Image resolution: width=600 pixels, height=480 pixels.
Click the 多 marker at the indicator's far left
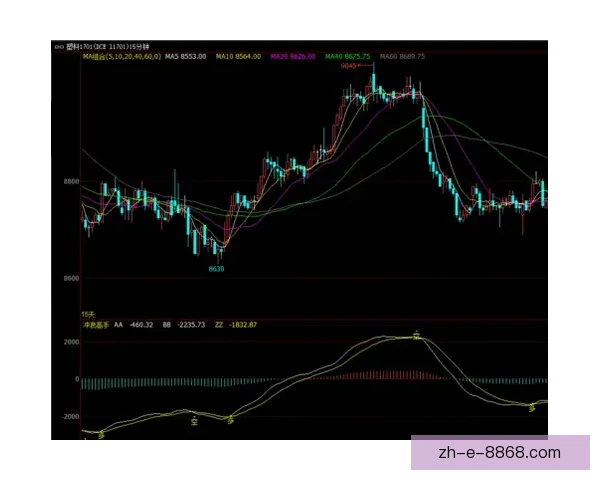coord(100,434)
